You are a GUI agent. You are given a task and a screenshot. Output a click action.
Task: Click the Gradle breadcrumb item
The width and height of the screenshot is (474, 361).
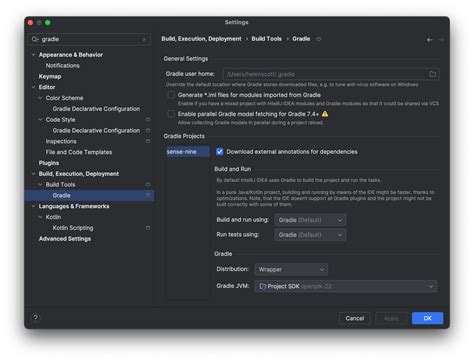tap(301, 39)
